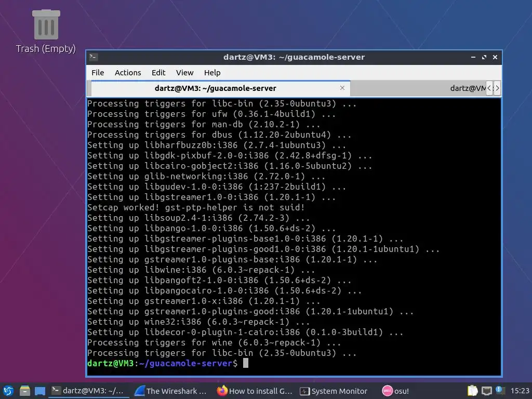Click 'Setting up wine32:i386' output line

point(198,322)
